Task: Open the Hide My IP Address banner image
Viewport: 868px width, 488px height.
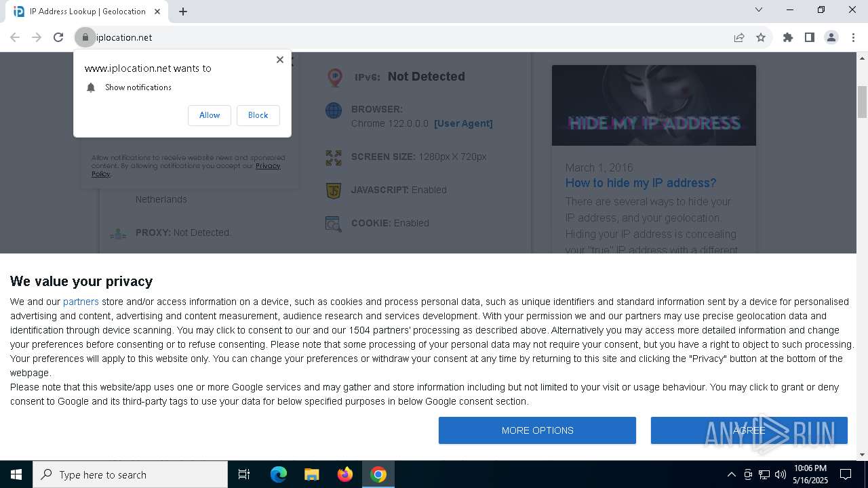Action: coord(654,105)
